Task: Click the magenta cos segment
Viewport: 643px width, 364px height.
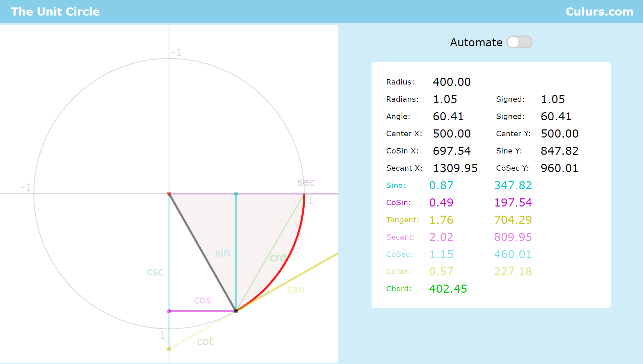Action: click(x=203, y=311)
